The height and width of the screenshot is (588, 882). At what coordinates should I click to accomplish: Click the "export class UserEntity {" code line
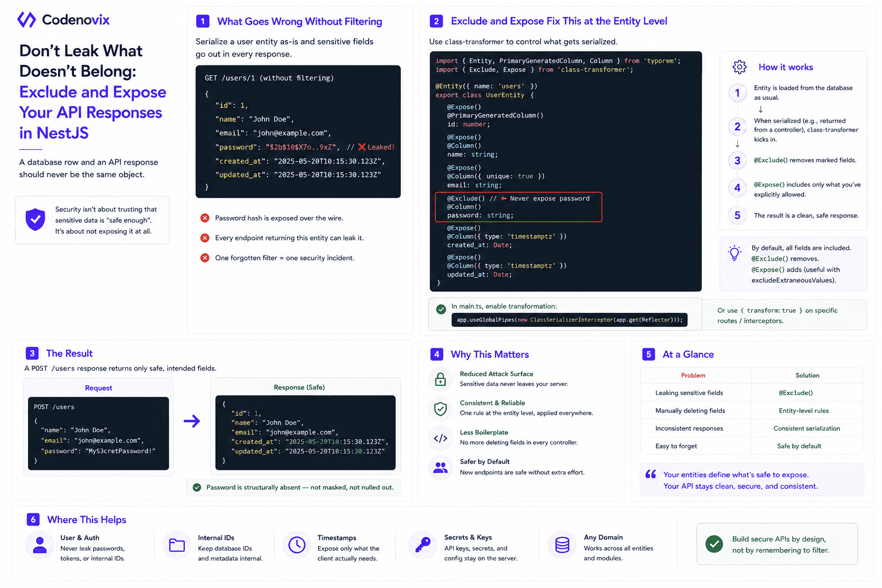click(x=485, y=95)
